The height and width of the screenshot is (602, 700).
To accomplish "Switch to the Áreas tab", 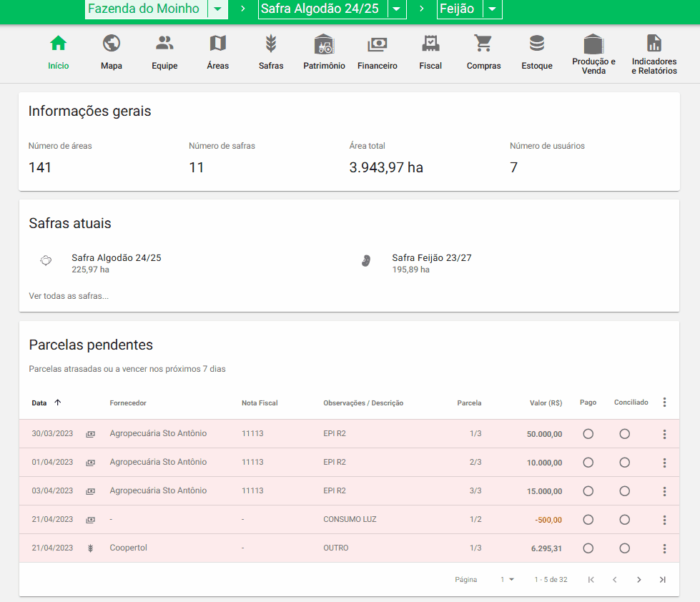I will 217,52.
